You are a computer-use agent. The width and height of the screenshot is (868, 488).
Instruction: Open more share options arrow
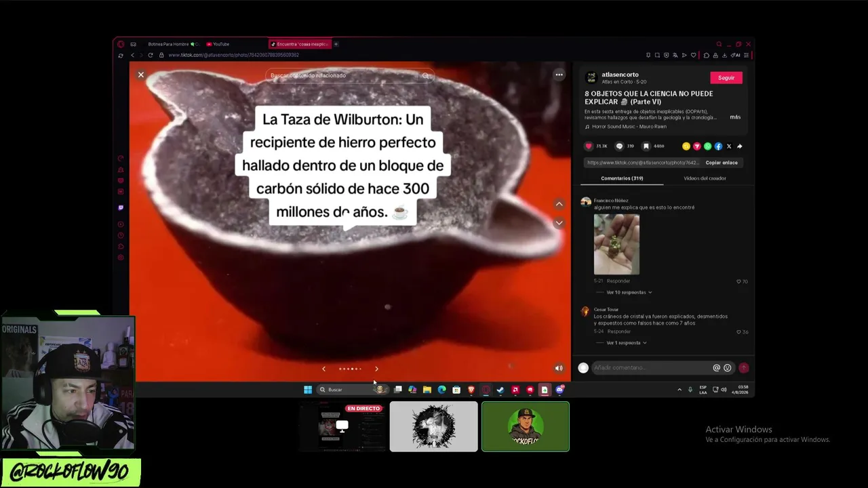click(x=739, y=146)
